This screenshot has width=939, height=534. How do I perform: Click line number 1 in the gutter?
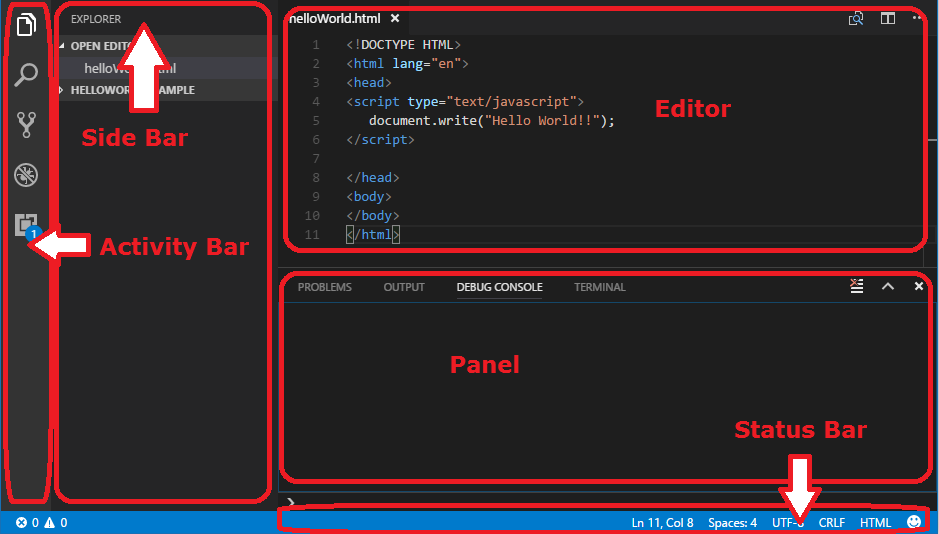click(316, 45)
